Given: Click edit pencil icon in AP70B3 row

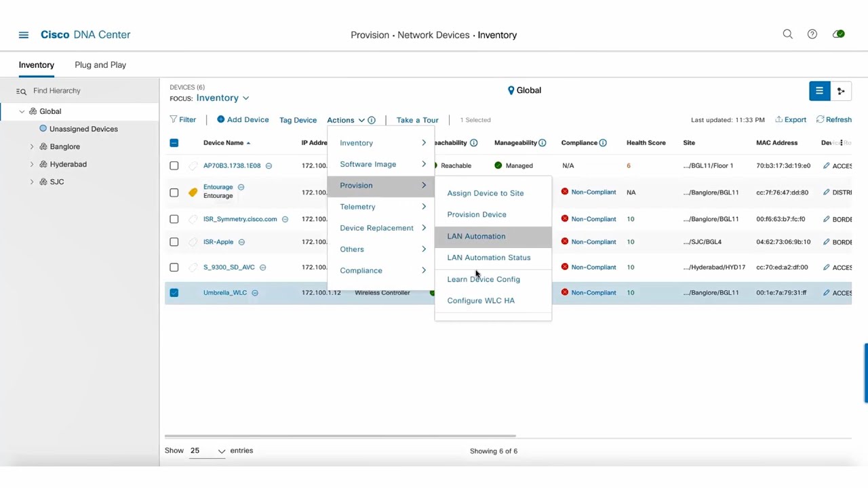Looking at the screenshot, I should (x=826, y=165).
